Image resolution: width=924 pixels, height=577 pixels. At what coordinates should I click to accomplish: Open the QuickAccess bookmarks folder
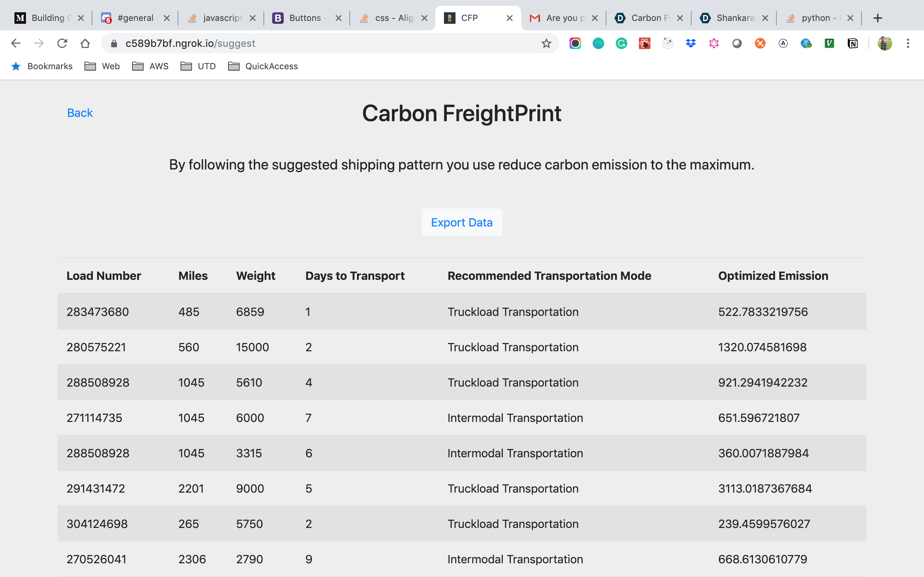(263, 66)
